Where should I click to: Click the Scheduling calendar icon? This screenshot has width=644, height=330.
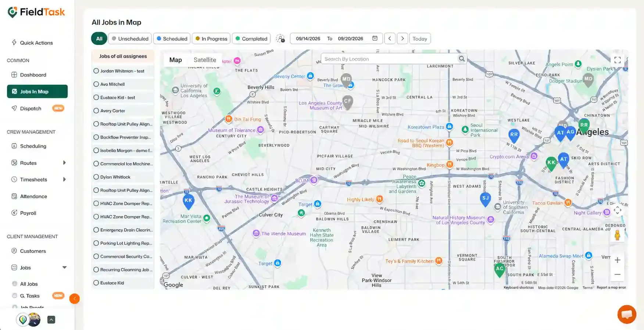click(14, 146)
